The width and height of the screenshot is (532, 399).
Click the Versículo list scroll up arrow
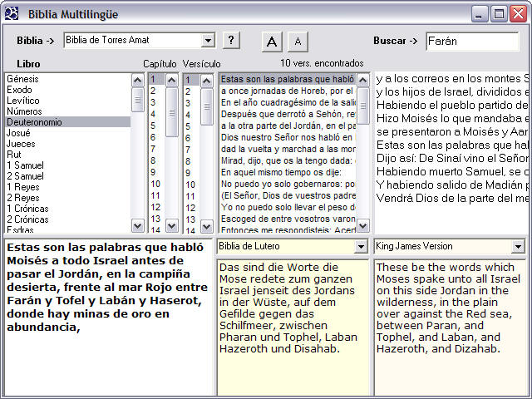pyautogui.click(x=207, y=81)
